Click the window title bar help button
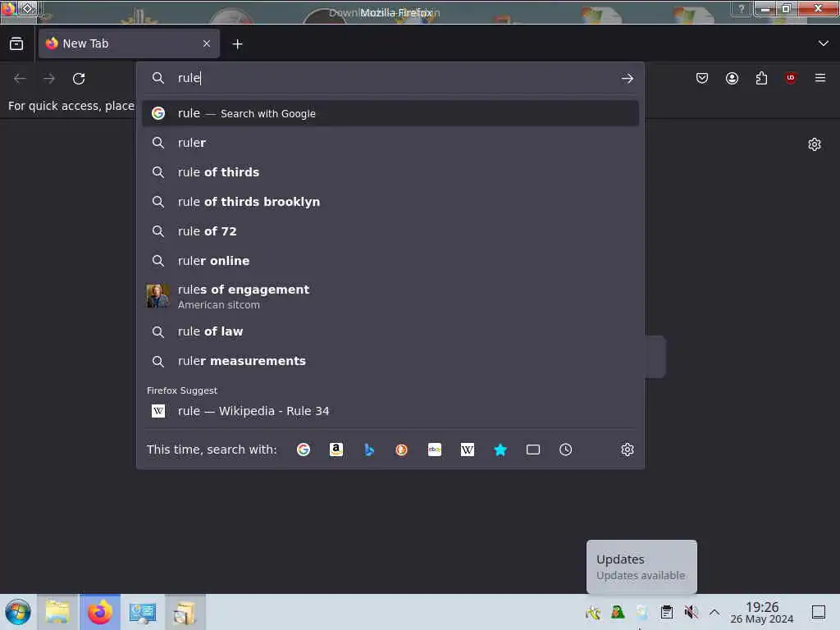 pos(742,9)
